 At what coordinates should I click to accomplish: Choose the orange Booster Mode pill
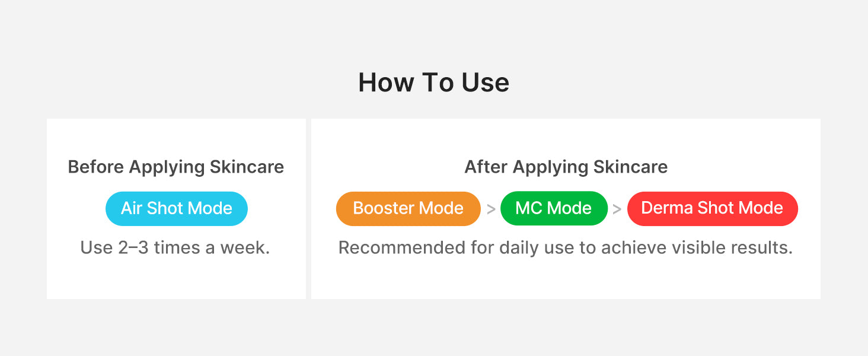(408, 208)
